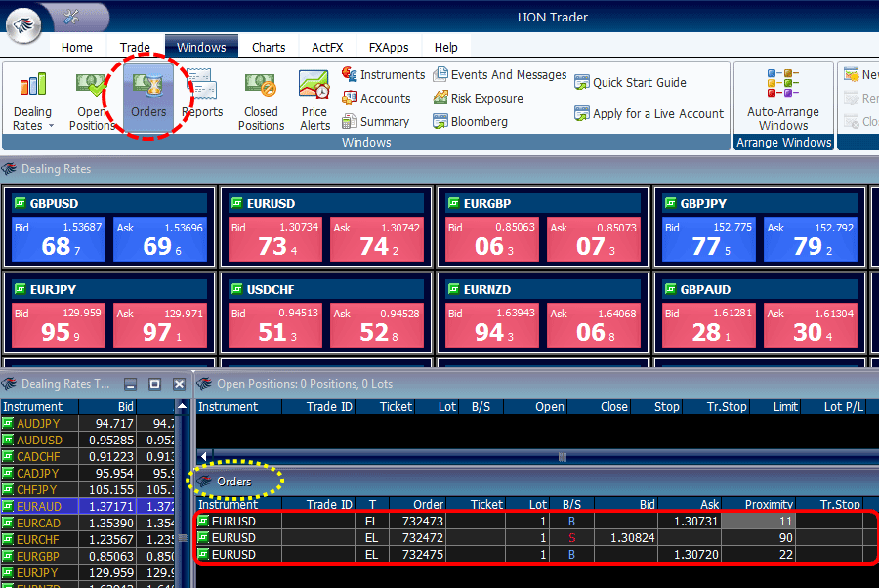Open the Help ribbon tab
879x588 pixels.
[445, 48]
